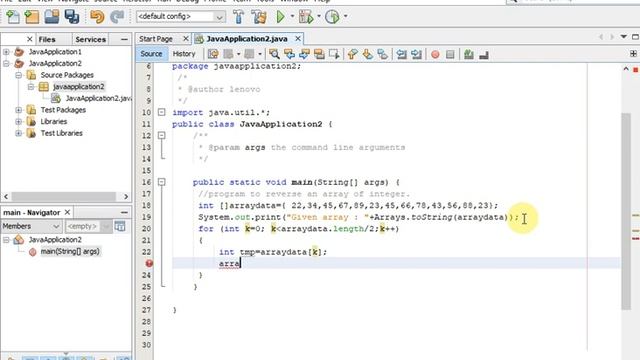Image resolution: width=640 pixels, height=360 pixels.
Task: Open the editor tab list dropdown arrow
Action: pyautogui.click(x=623, y=37)
